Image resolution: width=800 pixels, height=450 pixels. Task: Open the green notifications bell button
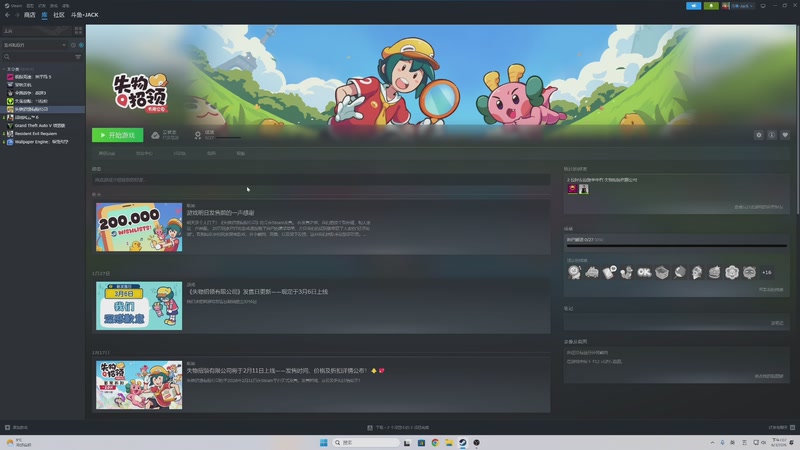coord(711,6)
